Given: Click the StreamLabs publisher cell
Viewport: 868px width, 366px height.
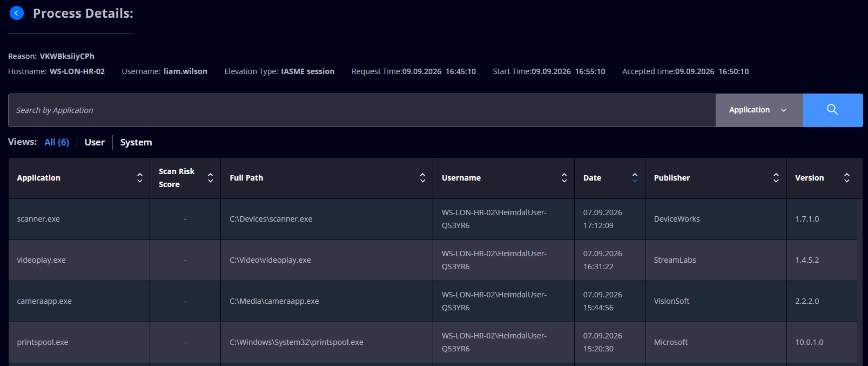Looking at the screenshot, I should tap(716, 260).
